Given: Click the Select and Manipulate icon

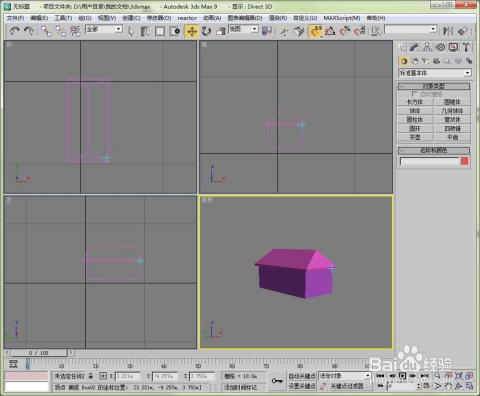Looking at the screenshot, I should point(284,31).
